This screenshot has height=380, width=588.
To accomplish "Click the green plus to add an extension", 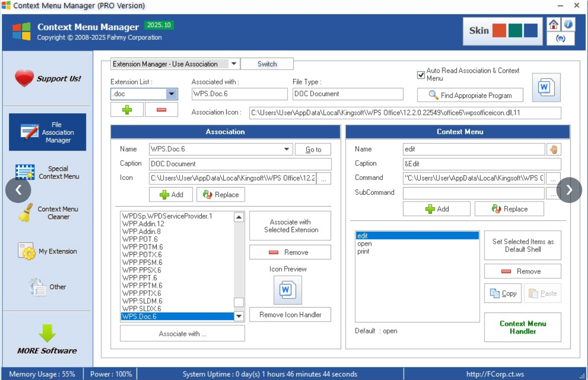I will pos(126,109).
